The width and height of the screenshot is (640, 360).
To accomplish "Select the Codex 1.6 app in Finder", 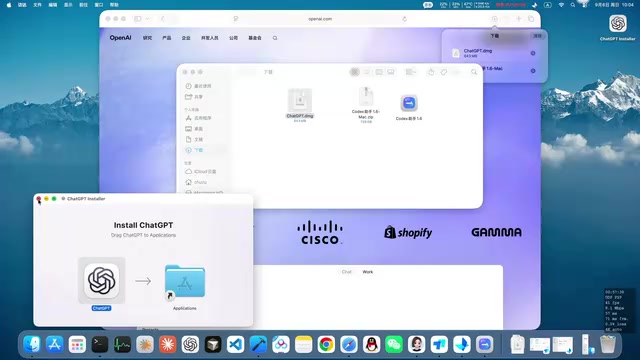I will pyautogui.click(x=409, y=103).
